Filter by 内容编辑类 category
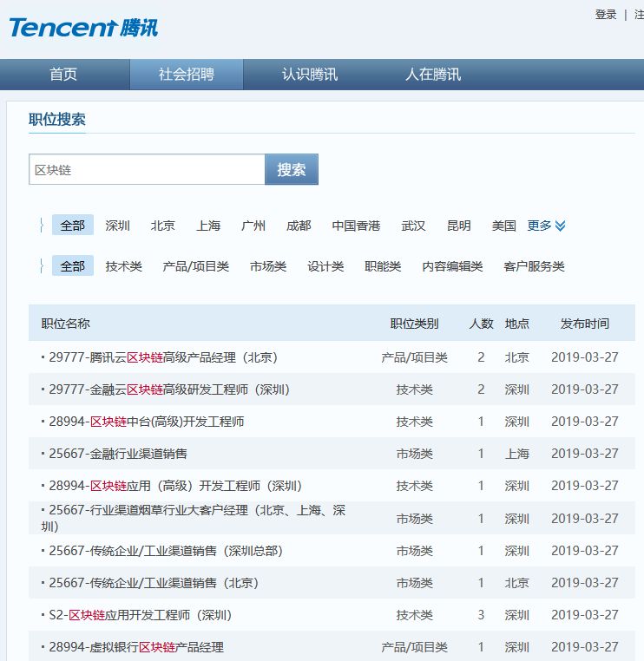 (x=452, y=266)
